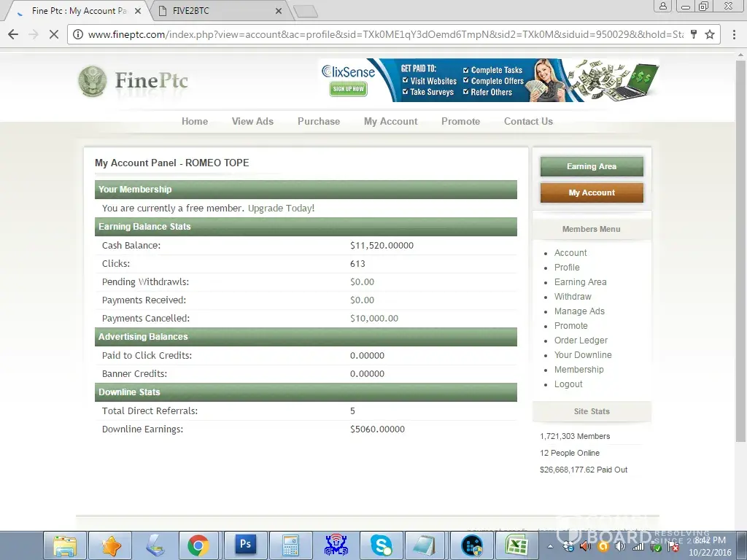Click the 12 People Online stat
747x560 pixels.
(x=570, y=453)
